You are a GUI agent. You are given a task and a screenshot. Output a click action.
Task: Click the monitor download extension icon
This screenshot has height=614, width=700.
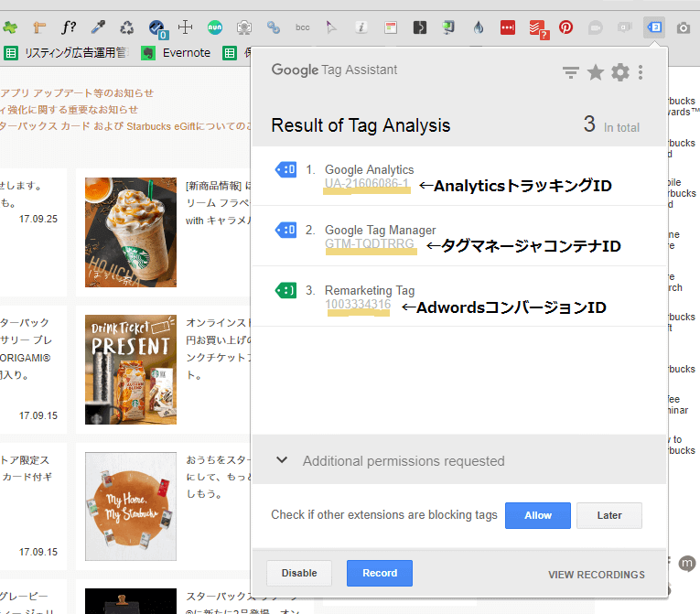click(448, 27)
